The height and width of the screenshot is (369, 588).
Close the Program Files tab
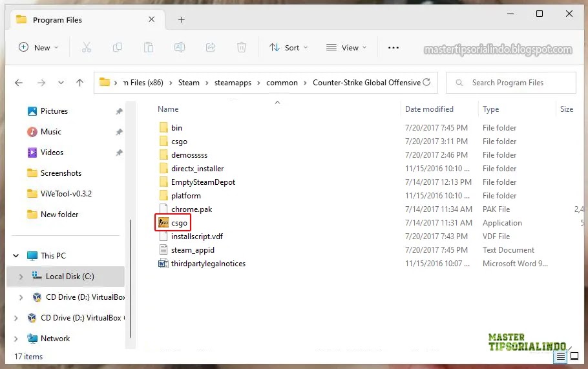(x=151, y=19)
